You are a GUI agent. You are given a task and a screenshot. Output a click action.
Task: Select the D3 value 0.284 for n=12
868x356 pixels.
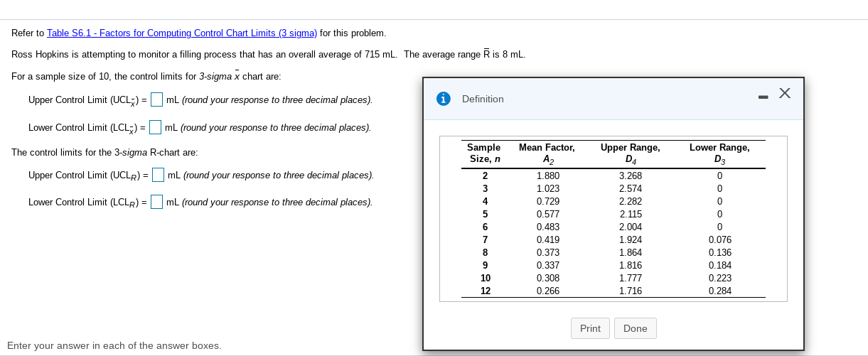coord(720,291)
